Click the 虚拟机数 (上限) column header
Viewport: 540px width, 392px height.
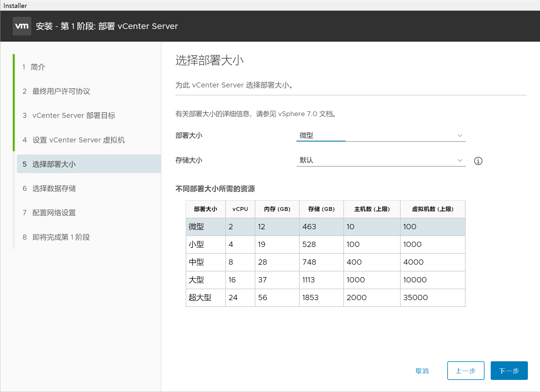tap(432, 209)
